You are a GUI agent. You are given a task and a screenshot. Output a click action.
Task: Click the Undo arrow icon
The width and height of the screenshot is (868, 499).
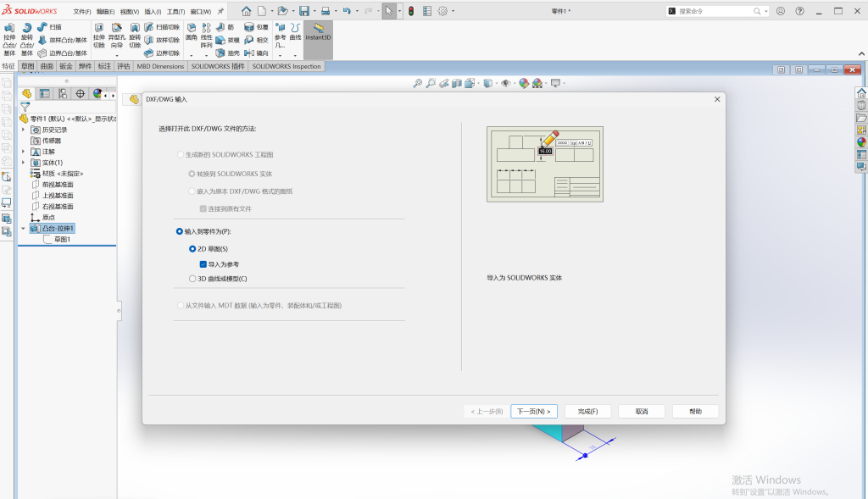point(347,11)
